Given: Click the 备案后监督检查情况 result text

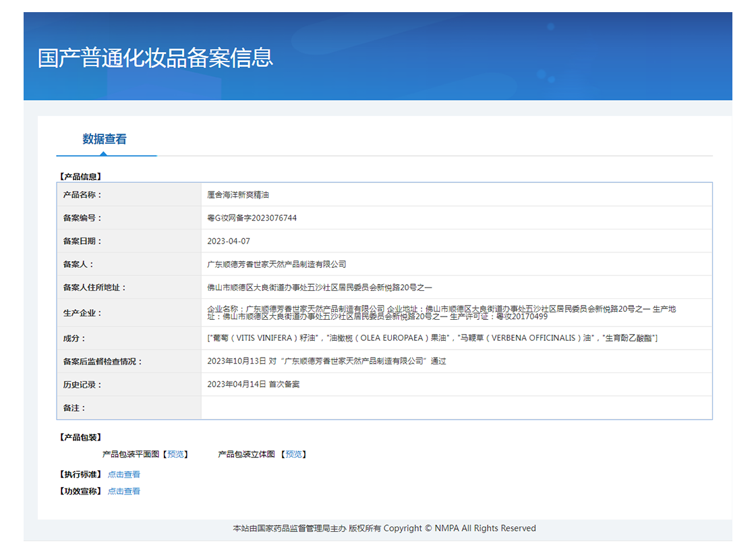Looking at the screenshot, I should [326, 361].
